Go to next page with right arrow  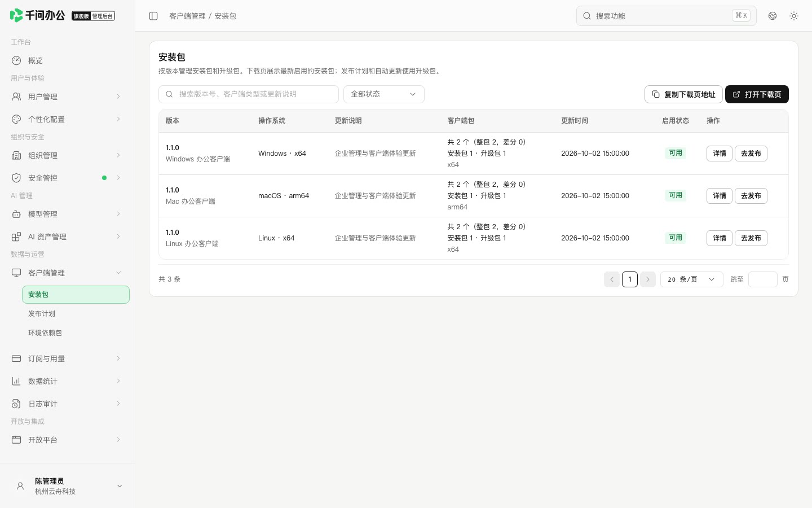point(648,279)
